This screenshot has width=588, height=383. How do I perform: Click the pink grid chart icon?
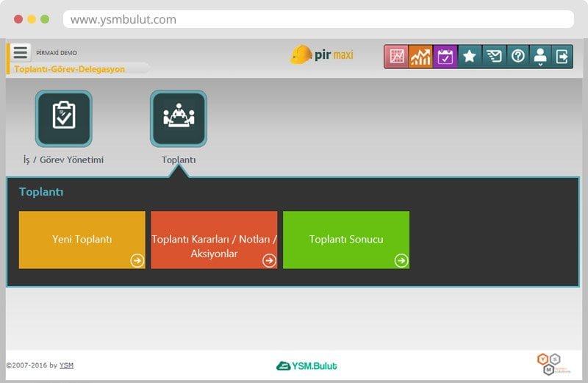pos(397,57)
